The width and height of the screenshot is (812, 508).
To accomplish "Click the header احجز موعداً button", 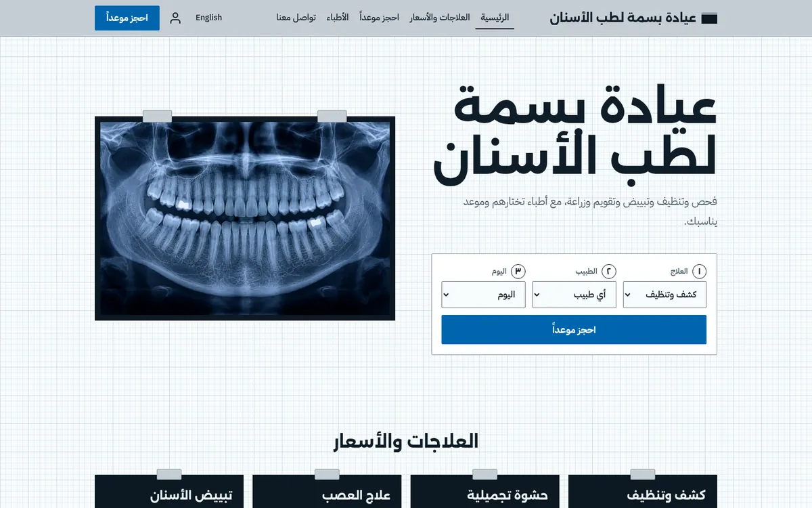I will pyautogui.click(x=127, y=18).
